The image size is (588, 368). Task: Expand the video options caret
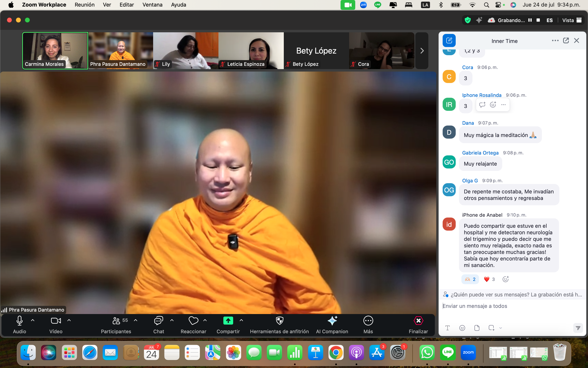click(69, 321)
